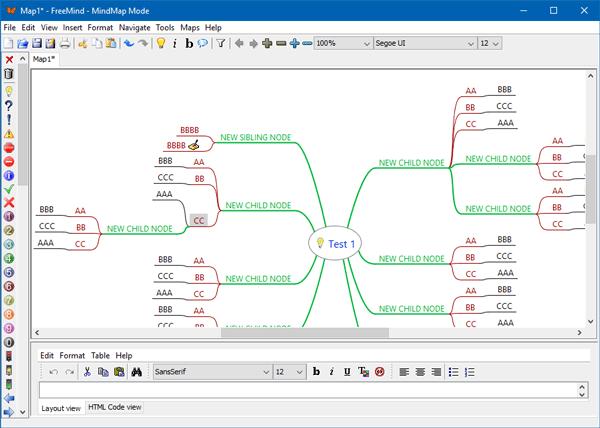Click the print icon in main toolbar
Image resolution: width=600 pixels, height=428 pixels.
[65, 44]
